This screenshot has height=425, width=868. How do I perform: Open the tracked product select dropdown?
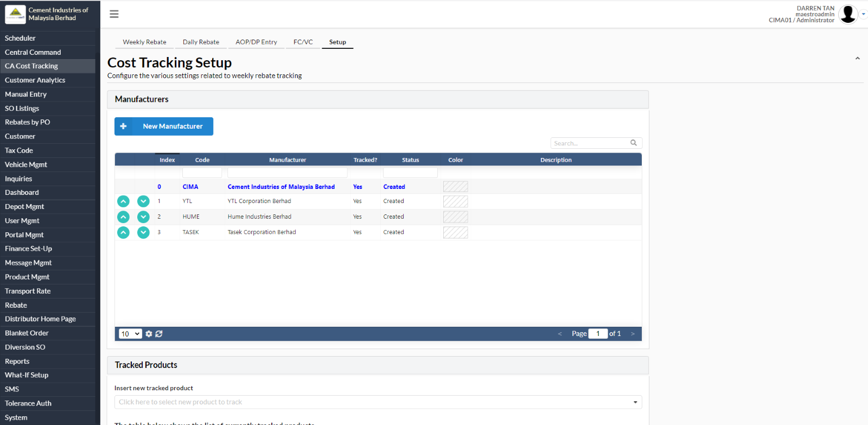378,402
